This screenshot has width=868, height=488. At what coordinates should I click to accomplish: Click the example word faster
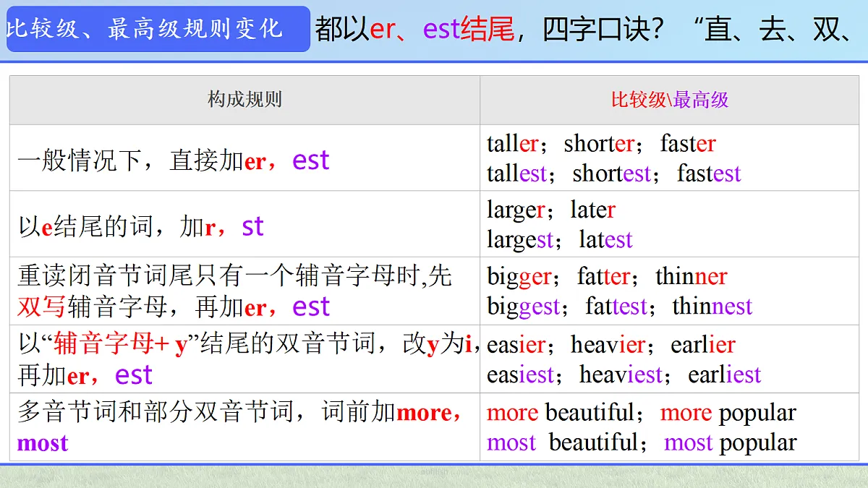(x=688, y=143)
